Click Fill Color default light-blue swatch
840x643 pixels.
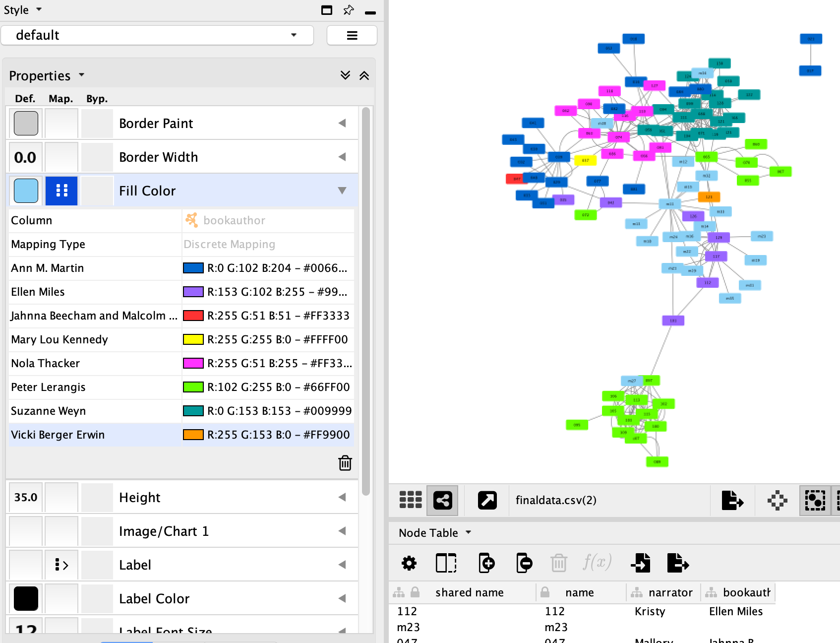click(x=26, y=191)
